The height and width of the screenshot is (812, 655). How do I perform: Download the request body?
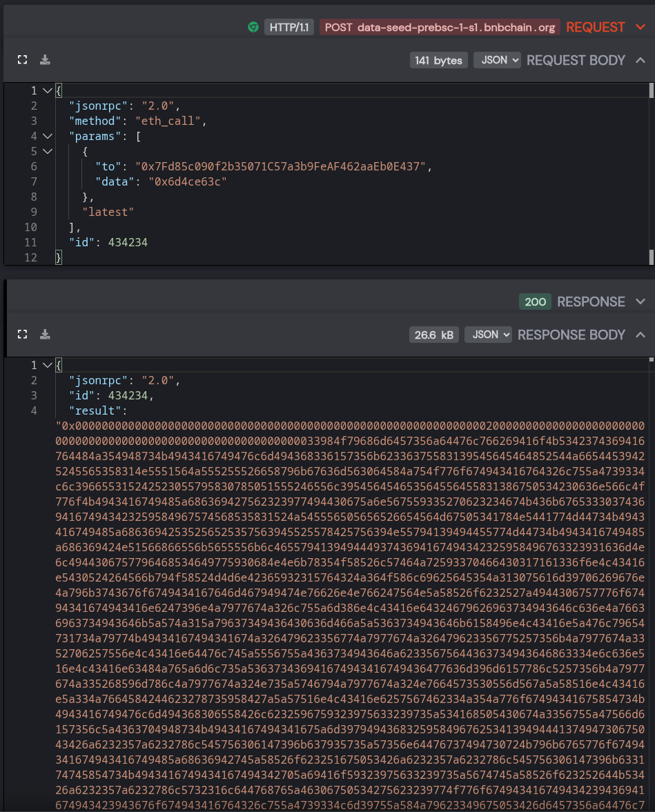tap(45, 60)
